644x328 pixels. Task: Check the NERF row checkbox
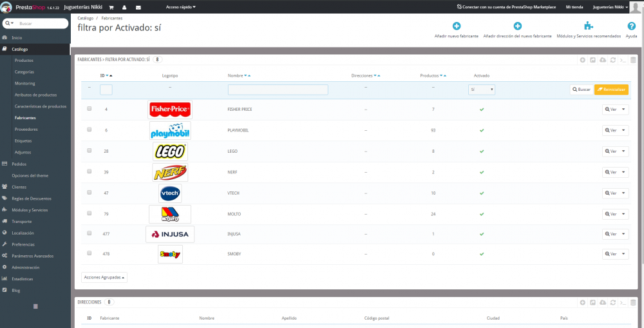[89, 171]
